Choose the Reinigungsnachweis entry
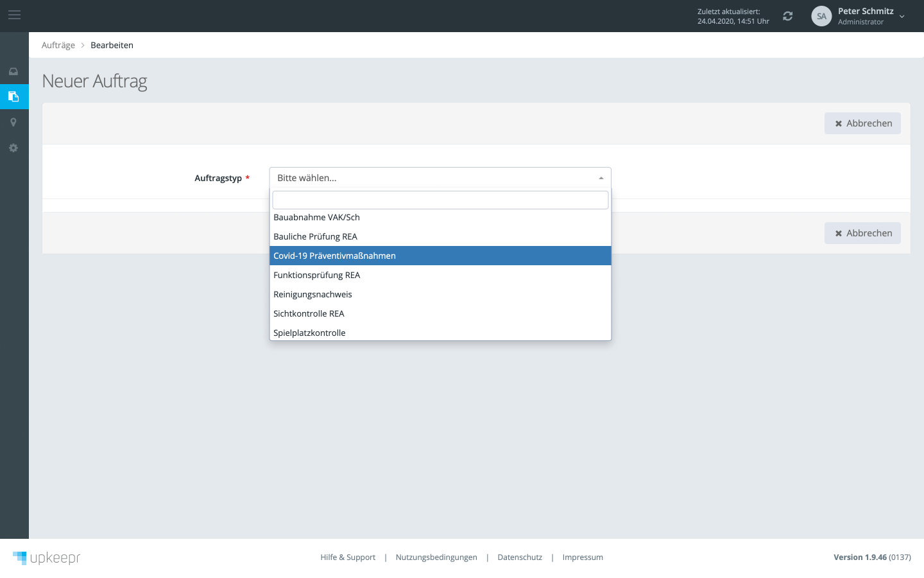 [312, 295]
